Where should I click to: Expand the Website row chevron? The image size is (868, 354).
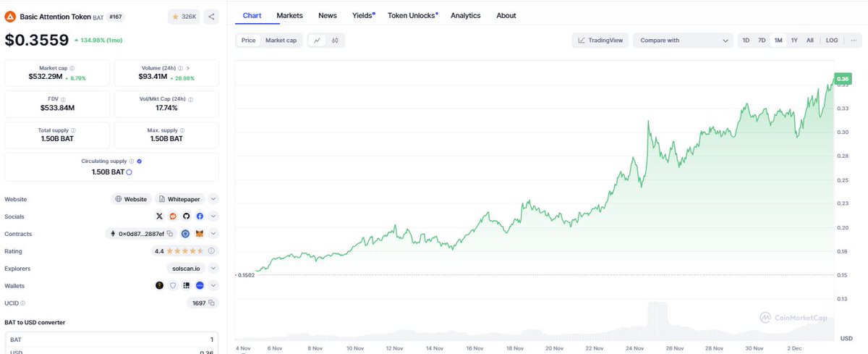coord(213,199)
